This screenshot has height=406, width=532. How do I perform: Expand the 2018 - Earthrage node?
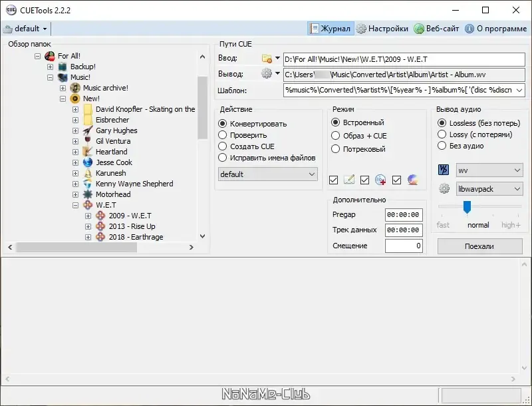coord(88,237)
